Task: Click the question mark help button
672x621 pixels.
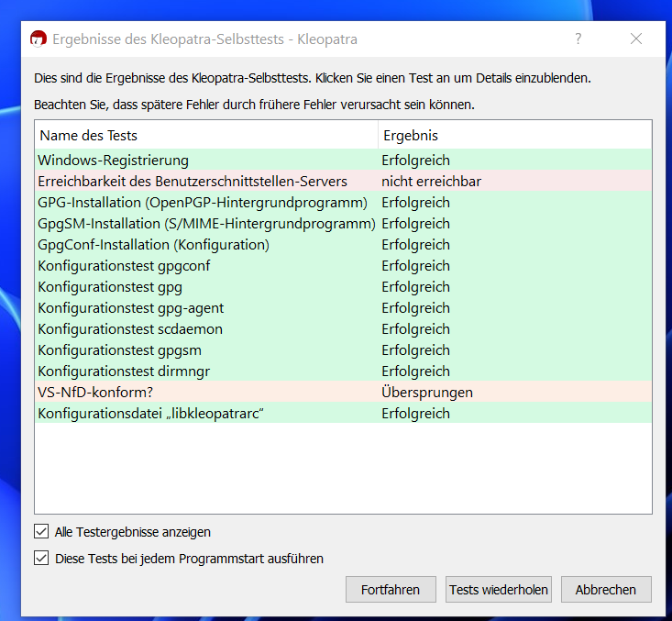Action: click(578, 39)
